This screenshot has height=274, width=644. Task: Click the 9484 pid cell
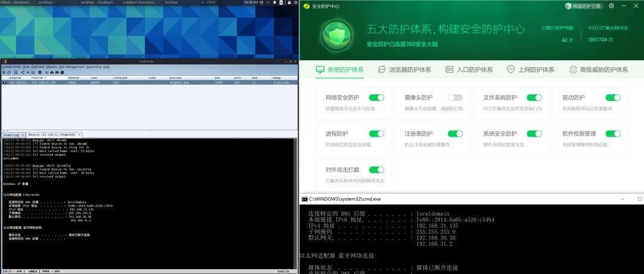pyautogui.click(x=218, y=83)
